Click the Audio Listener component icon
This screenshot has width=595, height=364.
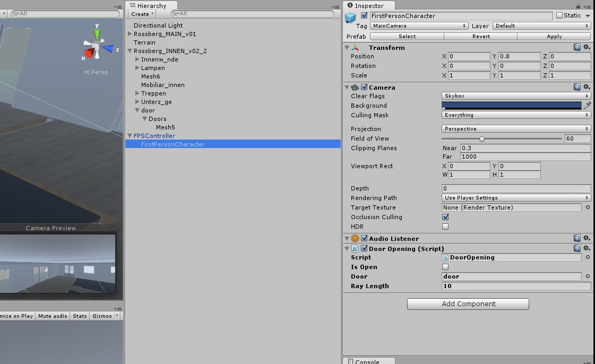point(355,238)
